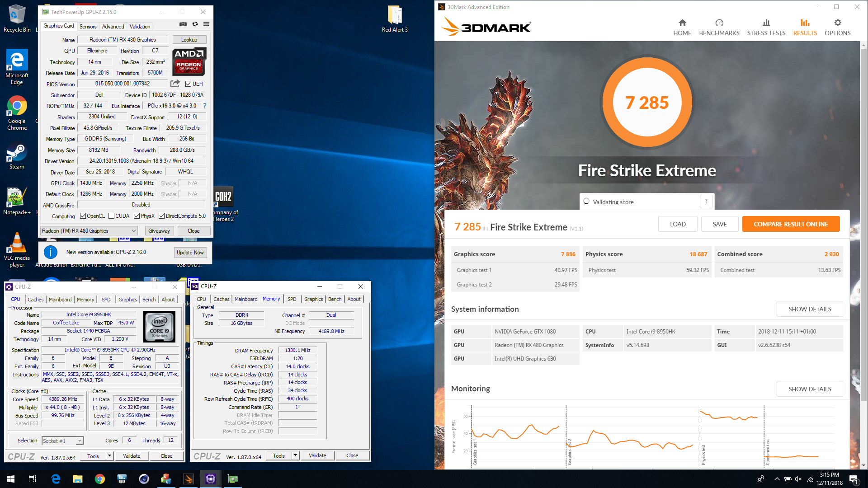
Task: Open Tools dropdown arrow in right CPU-Z
Action: pyautogui.click(x=295, y=455)
